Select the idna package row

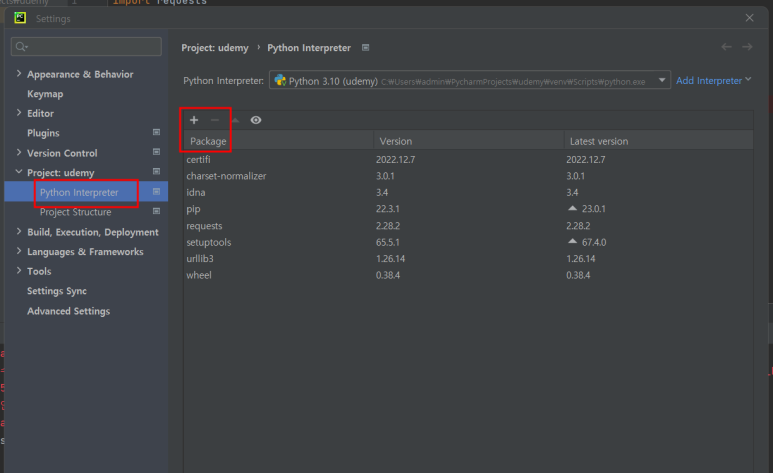click(x=468, y=192)
